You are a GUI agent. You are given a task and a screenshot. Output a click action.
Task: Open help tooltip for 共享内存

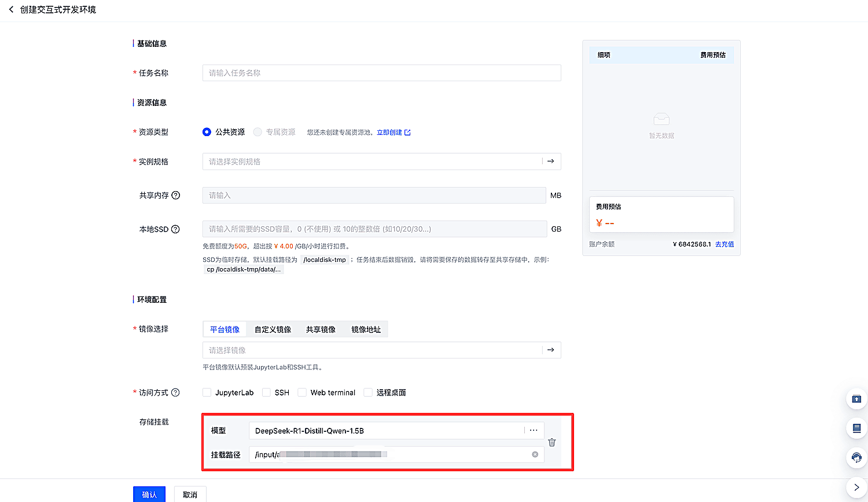tap(176, 196)
